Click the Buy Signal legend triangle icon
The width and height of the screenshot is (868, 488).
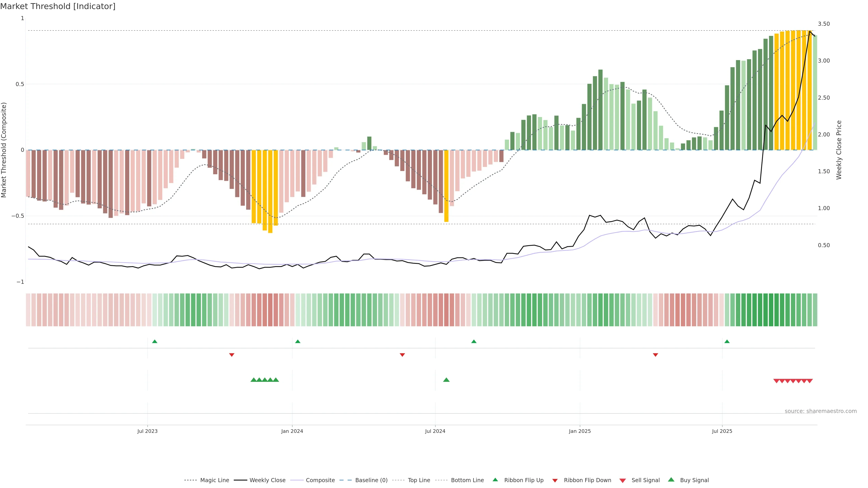(x=671, y=480)
